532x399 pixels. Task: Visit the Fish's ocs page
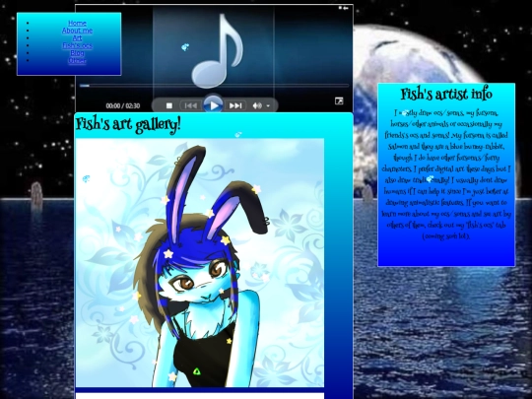point(78,45)
